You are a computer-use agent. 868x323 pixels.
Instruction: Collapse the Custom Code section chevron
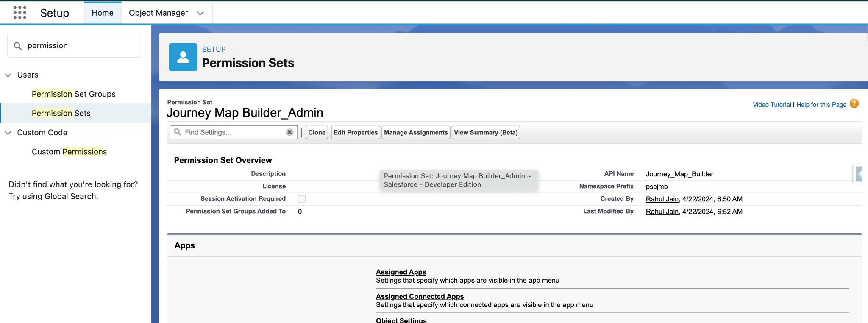(8, 133)
